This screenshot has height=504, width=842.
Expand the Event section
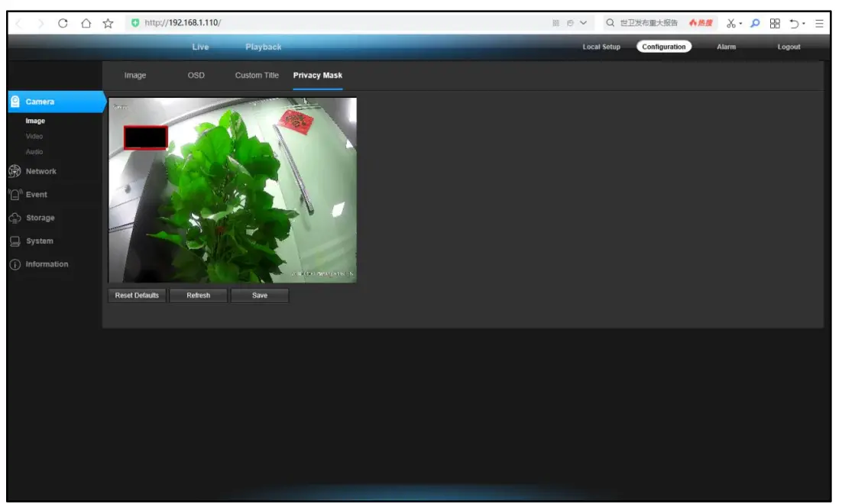tap(37, 194)
